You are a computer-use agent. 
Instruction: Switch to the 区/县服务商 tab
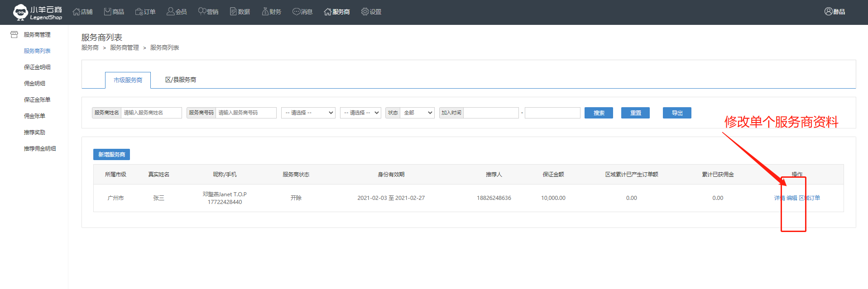point(180,80)
